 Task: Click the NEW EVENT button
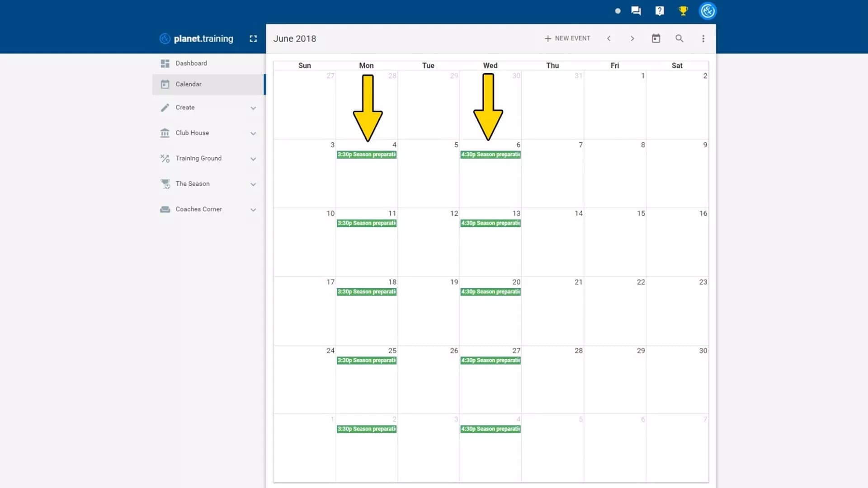tap(567, 39)
